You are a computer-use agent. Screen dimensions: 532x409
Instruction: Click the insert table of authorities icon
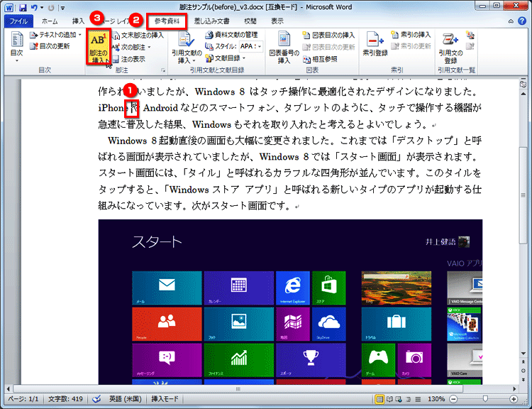click(x=470, y=35)
